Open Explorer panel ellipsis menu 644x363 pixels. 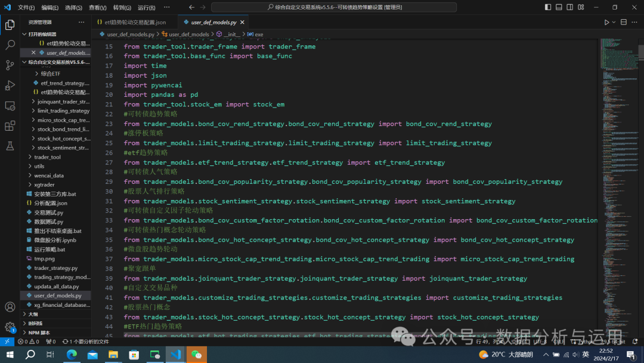pyautogui.click(x=81, y=22)
